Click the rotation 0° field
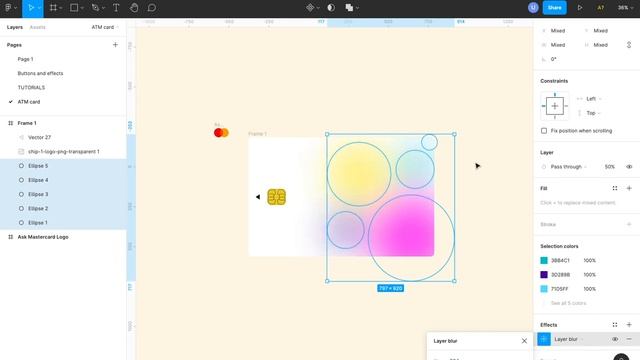The image size is (640, 360). coord(553,59)
